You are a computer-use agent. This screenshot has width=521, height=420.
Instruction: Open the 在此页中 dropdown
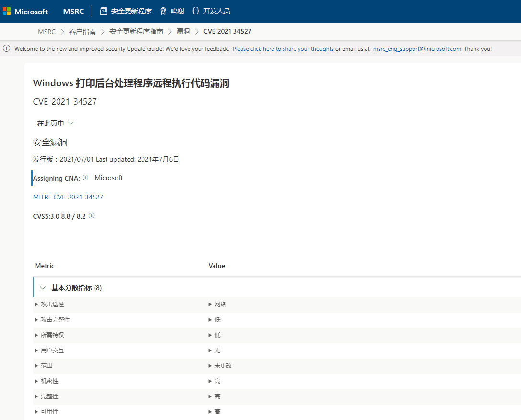pyautogui.click(x=55, y=123)
